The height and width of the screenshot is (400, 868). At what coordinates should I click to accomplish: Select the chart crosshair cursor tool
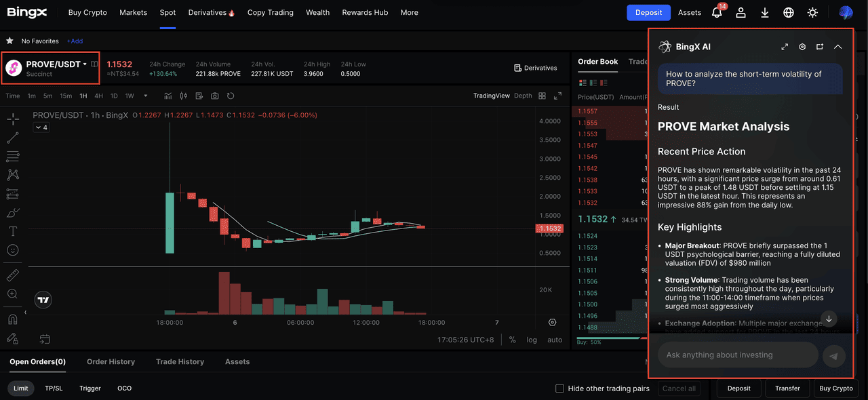pyautogui.click(x=12, y=120)
